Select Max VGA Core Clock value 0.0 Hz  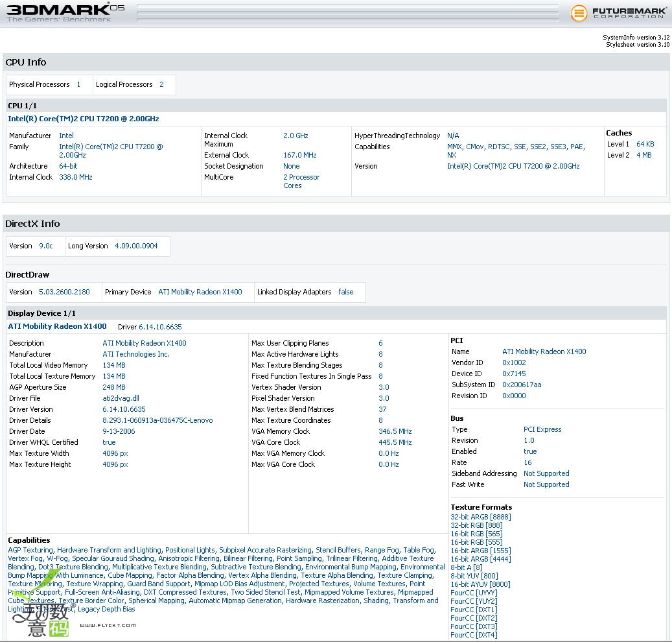(x=389, y=464)
